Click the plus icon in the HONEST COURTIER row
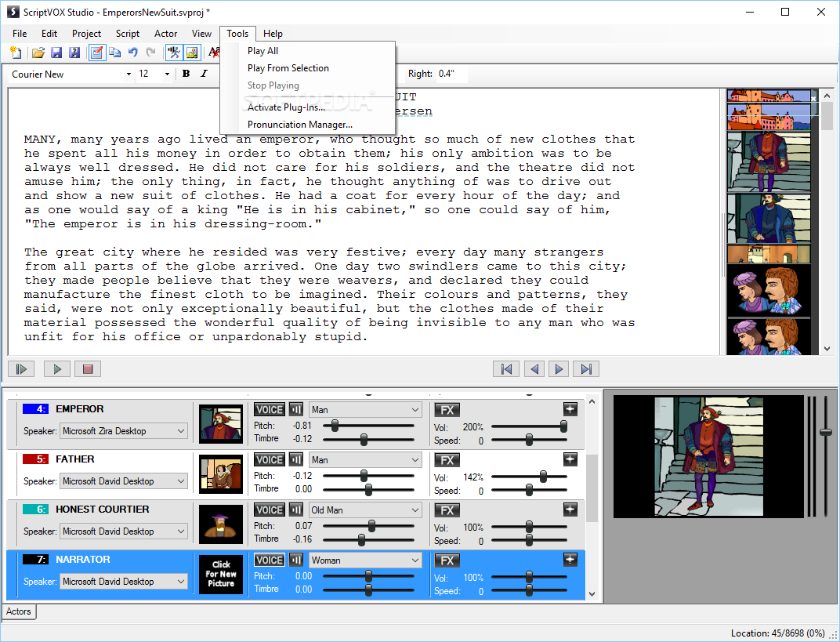 tap(570, 509)
